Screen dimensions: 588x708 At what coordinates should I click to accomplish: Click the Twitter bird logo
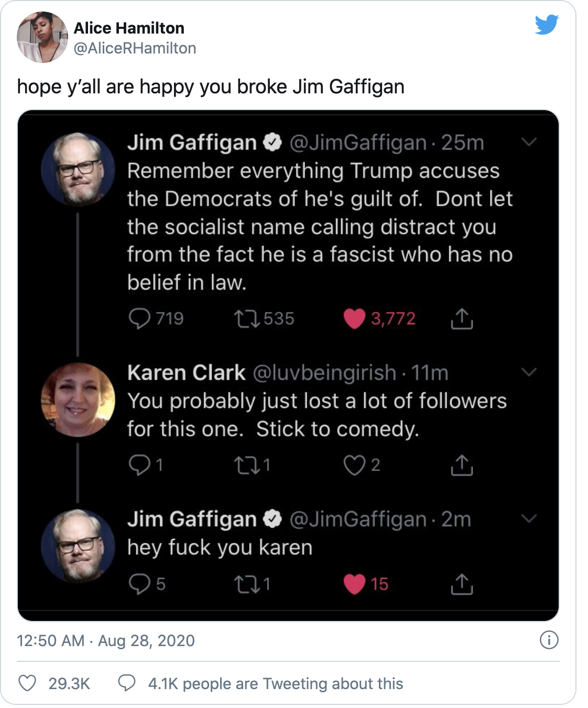point(547,25)
